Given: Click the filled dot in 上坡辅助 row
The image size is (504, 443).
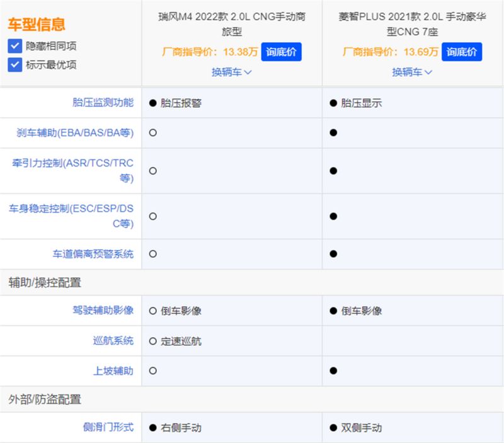Looking at the screenshot, I should click(x=333, y=371).
